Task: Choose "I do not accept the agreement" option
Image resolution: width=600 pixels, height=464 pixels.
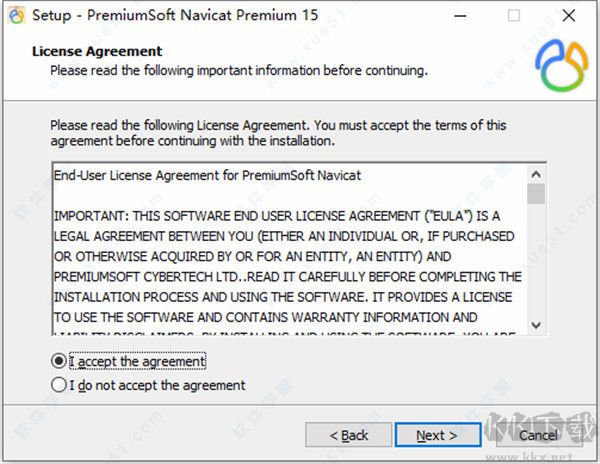Action: (x=60, y=385)
